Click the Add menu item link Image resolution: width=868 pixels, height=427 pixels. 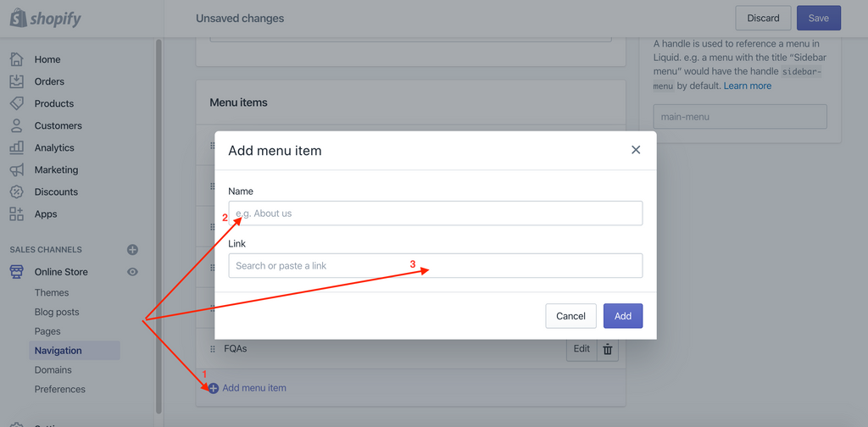[x=253, y=388]
